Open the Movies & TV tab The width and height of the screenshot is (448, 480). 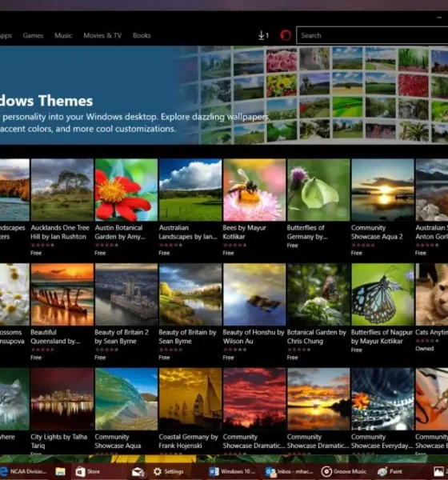102,35
